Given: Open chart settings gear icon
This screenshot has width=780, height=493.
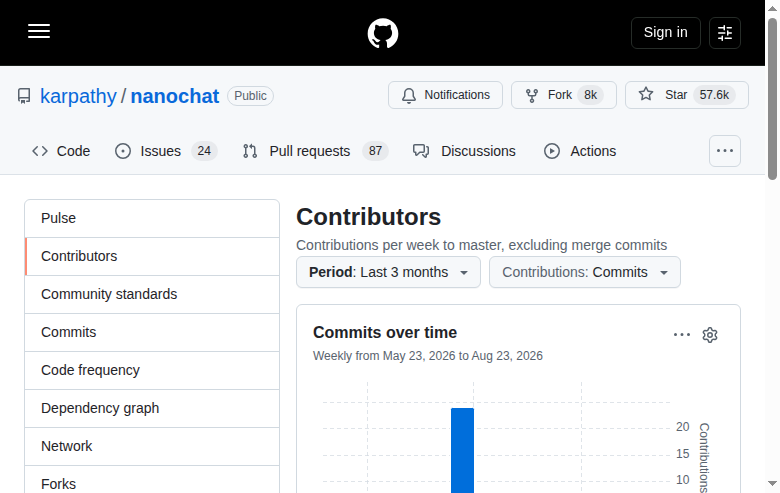Looking at the screenshot, I should [710, 335].
